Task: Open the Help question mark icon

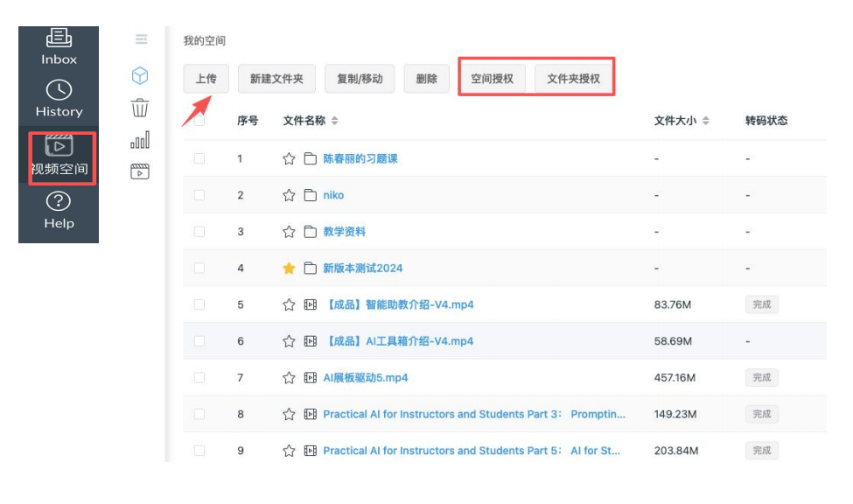Action: click(59, 210)
